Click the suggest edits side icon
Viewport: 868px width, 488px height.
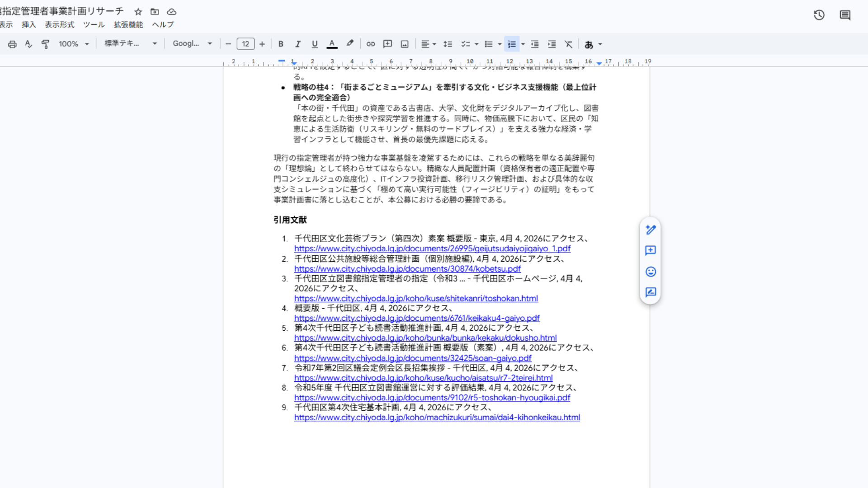(651, 292)
